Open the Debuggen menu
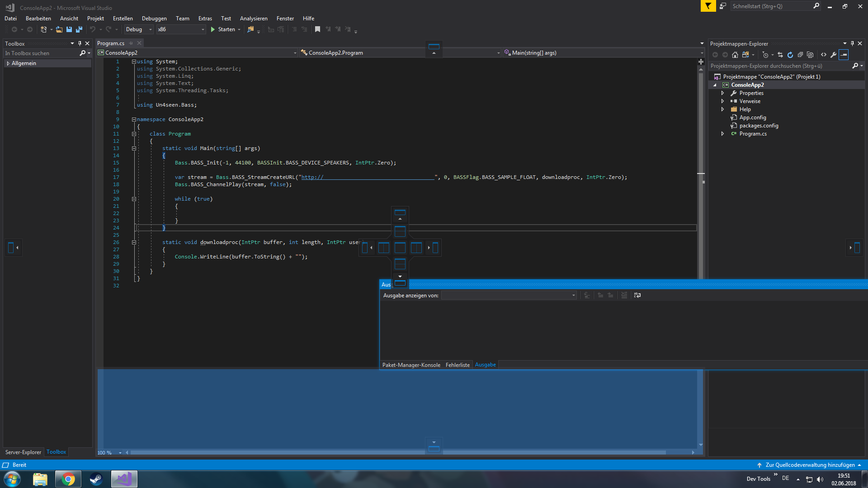 click(154, 19)
